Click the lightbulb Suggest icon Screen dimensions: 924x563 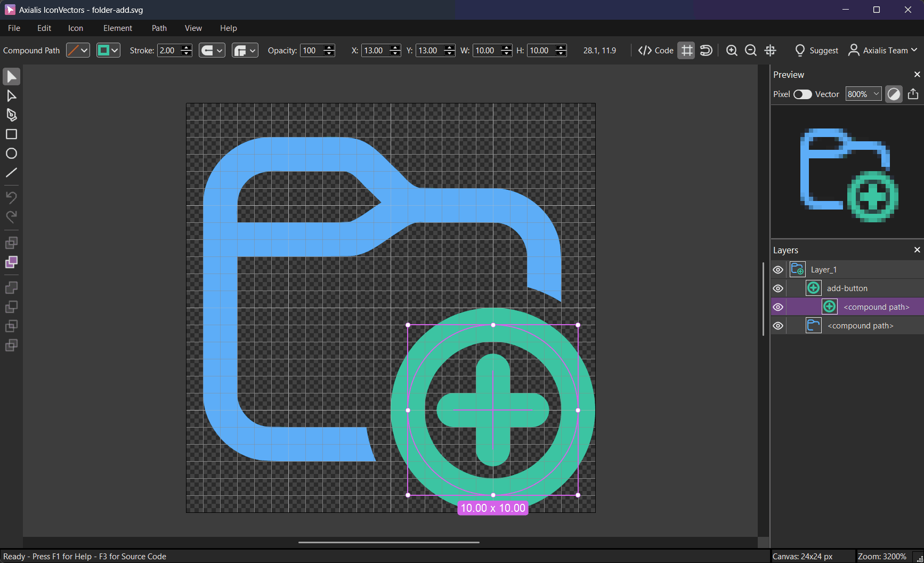coord(800,51)
